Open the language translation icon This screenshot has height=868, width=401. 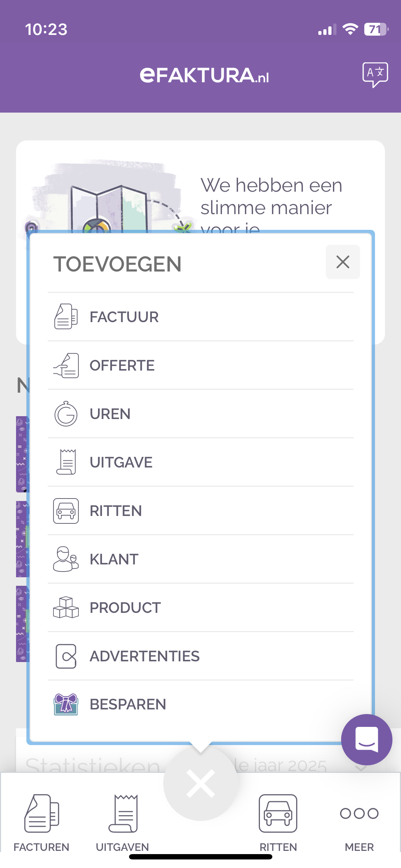[x=375, y=75]
